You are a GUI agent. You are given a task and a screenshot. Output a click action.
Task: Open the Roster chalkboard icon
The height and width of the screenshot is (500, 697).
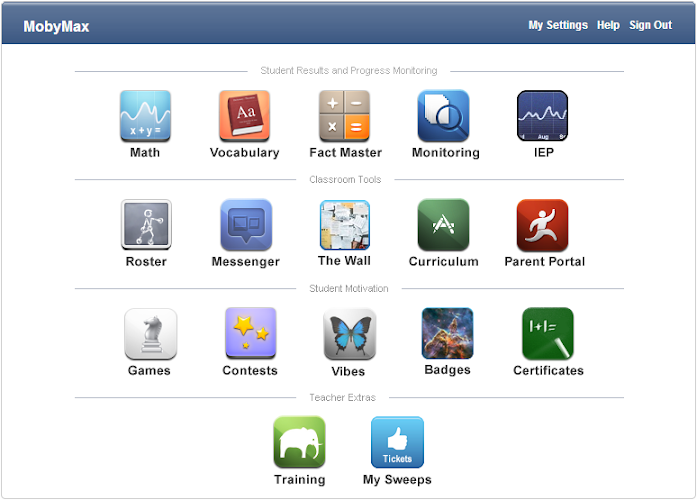146,224
